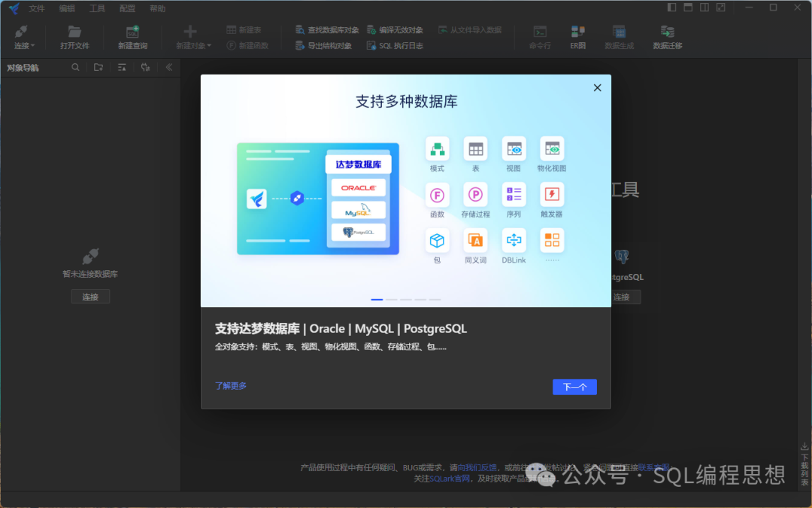
Task: Open the ER图 diagram tool
Action: (x=577, y=36)
